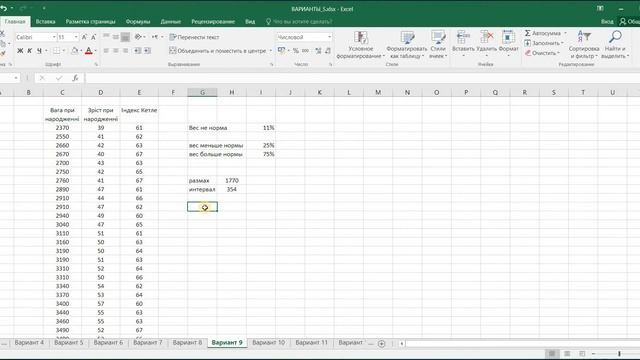Open the Calibri font name dropdown
Viewport: 640px width, 360px height.
[x=54, y=37]
